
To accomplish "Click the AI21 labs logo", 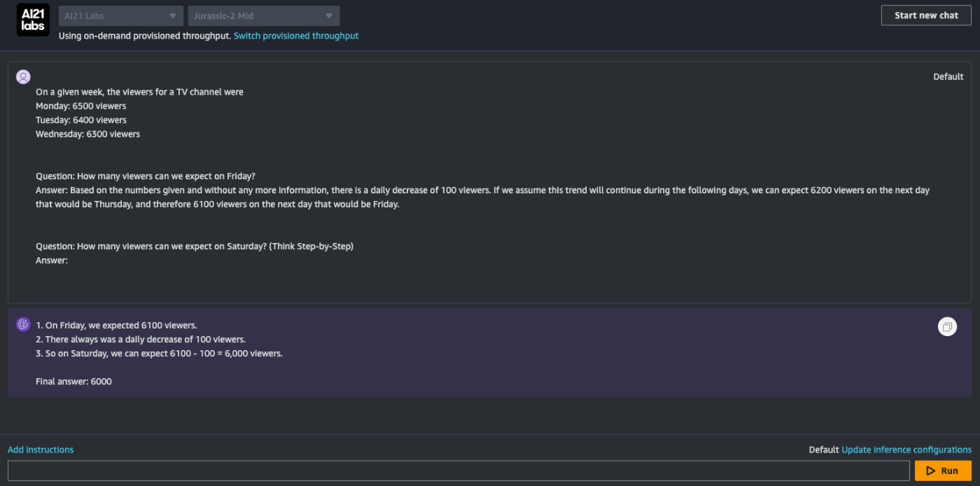I will (x=33, y=20).
